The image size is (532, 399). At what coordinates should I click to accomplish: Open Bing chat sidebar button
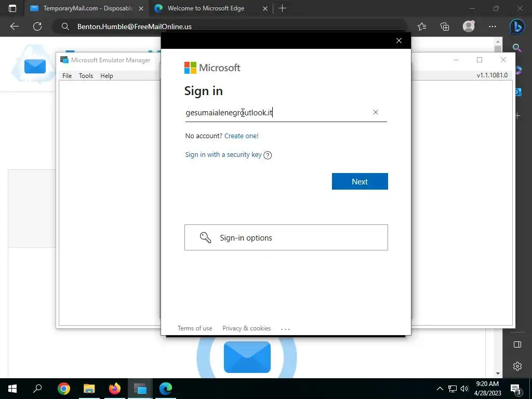[x=517, y=26]
